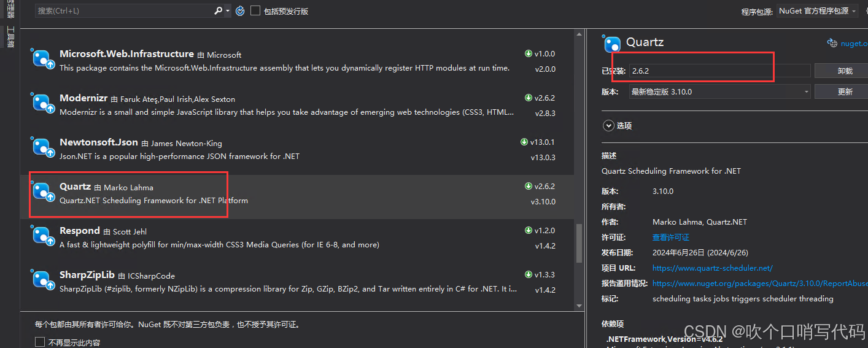The height and width of the screenshot is (348, 868).
Task: Click the 依赖项 heading
Action: (x=613, y=324)
